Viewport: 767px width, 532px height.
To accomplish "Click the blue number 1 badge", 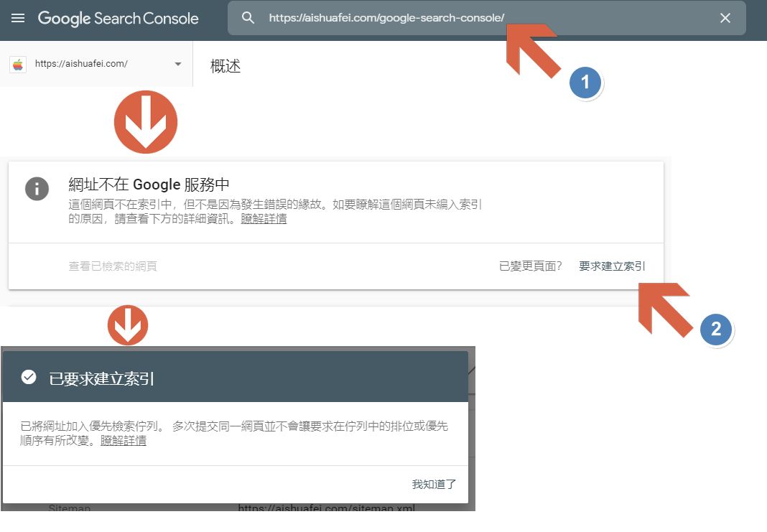I will [x=585, y=83].
